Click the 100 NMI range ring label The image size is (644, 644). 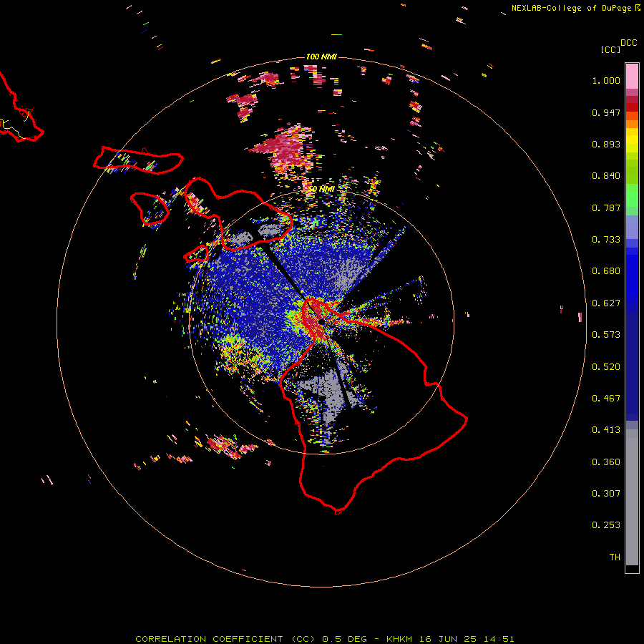pyautogui.click(x=321, y=57)
